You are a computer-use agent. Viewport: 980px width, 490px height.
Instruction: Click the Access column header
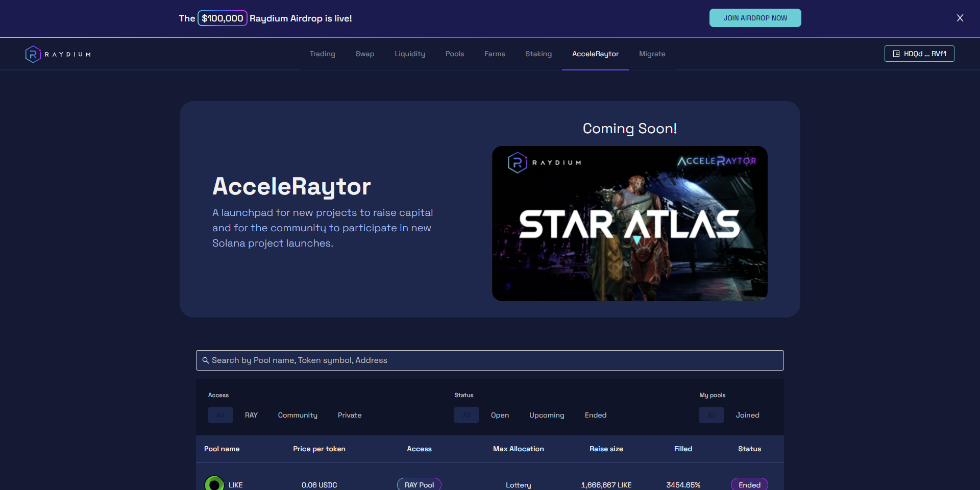419,449
